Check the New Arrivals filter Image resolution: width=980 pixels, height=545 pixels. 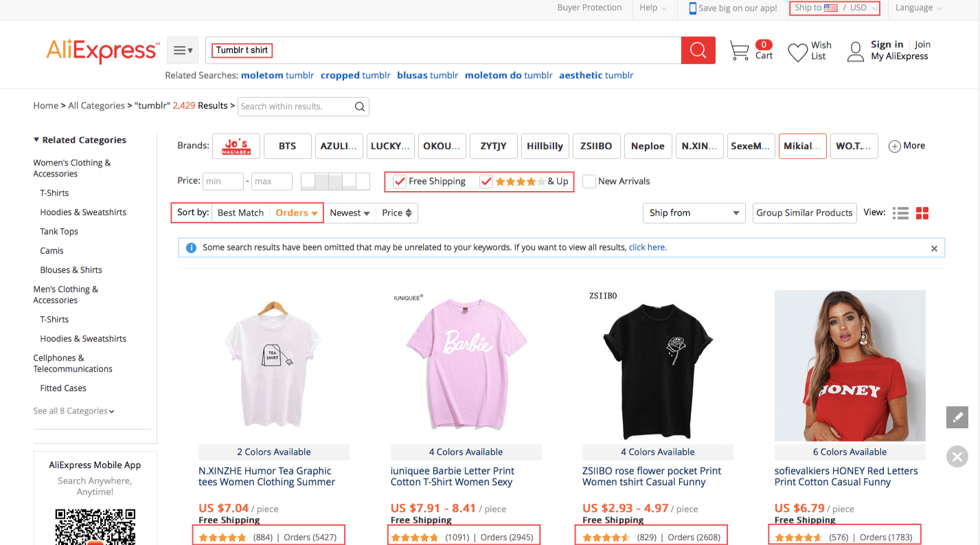pyautogui.click(x=589, y=181)
